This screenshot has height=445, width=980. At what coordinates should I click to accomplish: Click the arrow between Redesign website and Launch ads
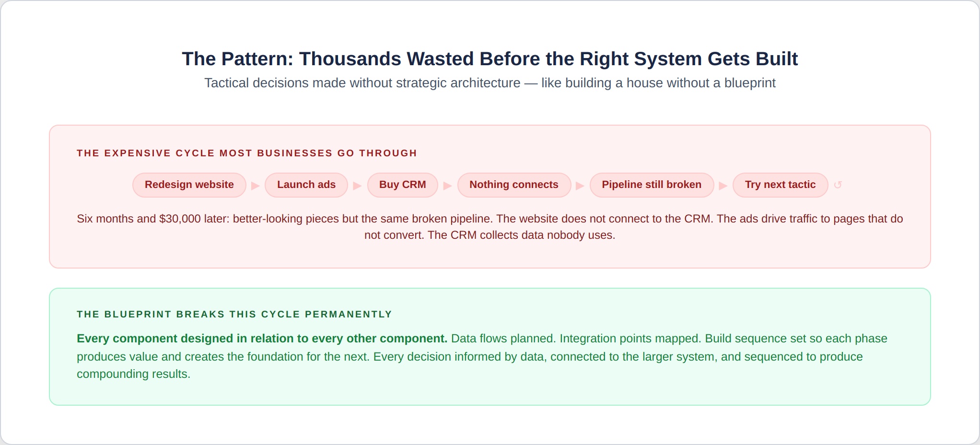click(x=256, y=186)
